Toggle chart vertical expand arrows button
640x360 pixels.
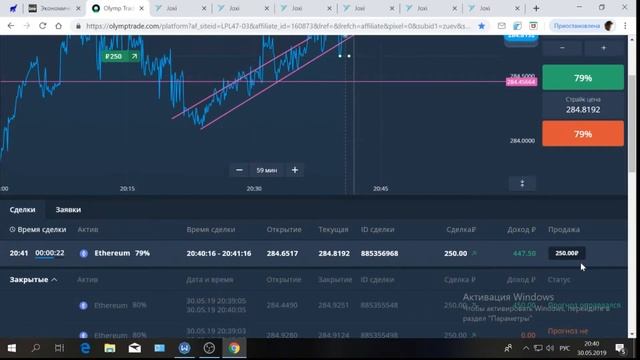click(522, 183)
